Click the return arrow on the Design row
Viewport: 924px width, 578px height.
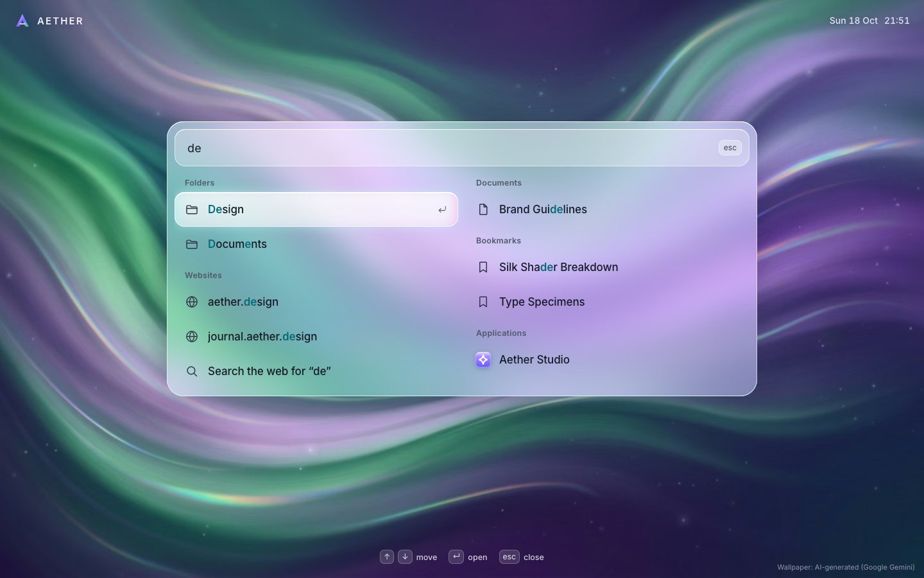coord(442,209)
